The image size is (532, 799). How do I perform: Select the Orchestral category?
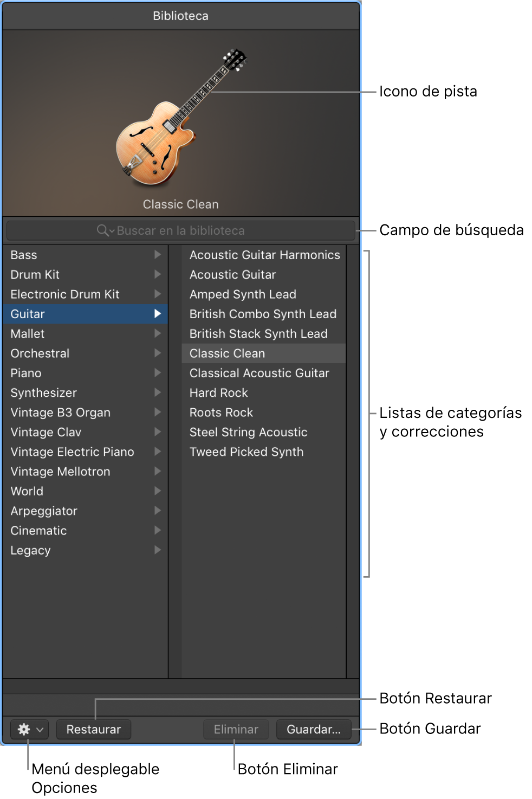[x=40, y=353]
